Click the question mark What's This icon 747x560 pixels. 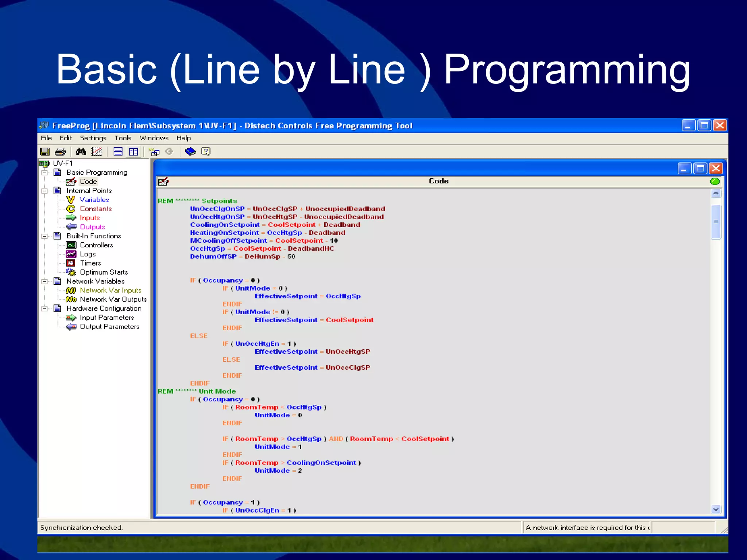tap(206, 152)
